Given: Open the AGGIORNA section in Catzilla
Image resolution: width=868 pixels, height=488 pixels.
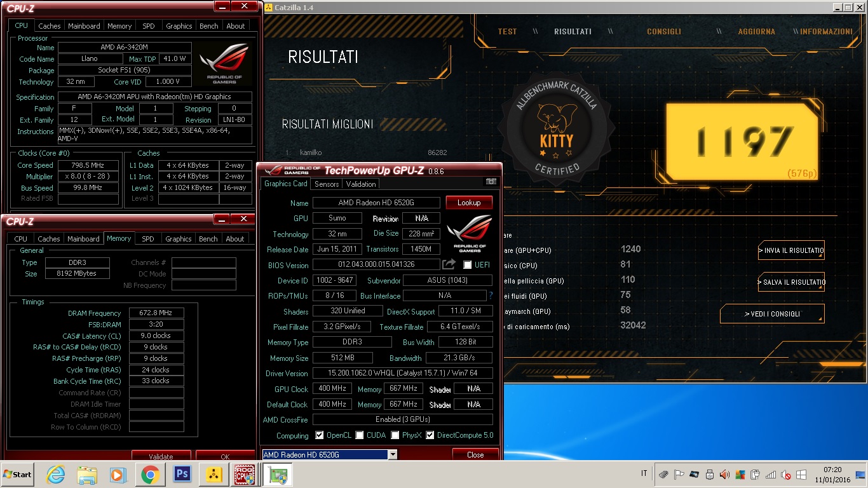Looking at the screenshot, I should click(757, 32).
